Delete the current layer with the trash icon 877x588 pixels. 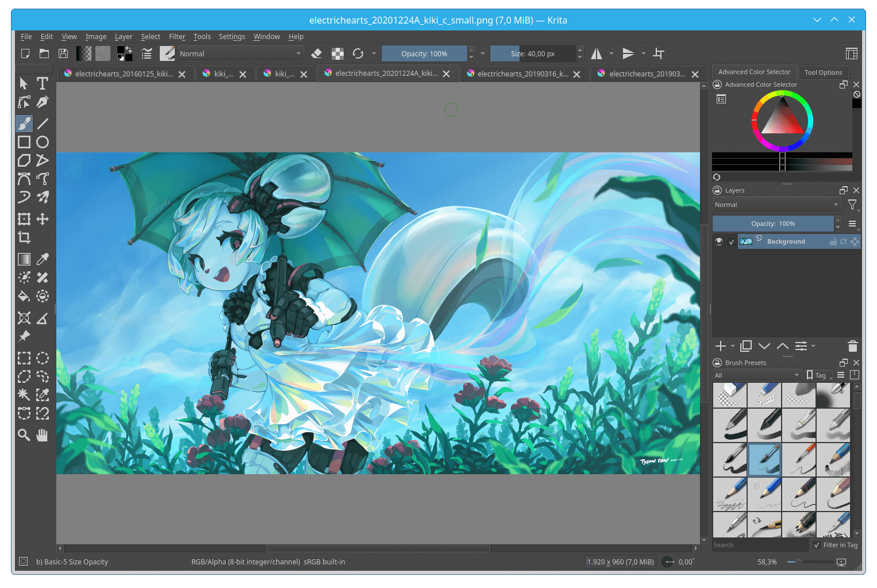pyautogui.click(x=853, y=346)
